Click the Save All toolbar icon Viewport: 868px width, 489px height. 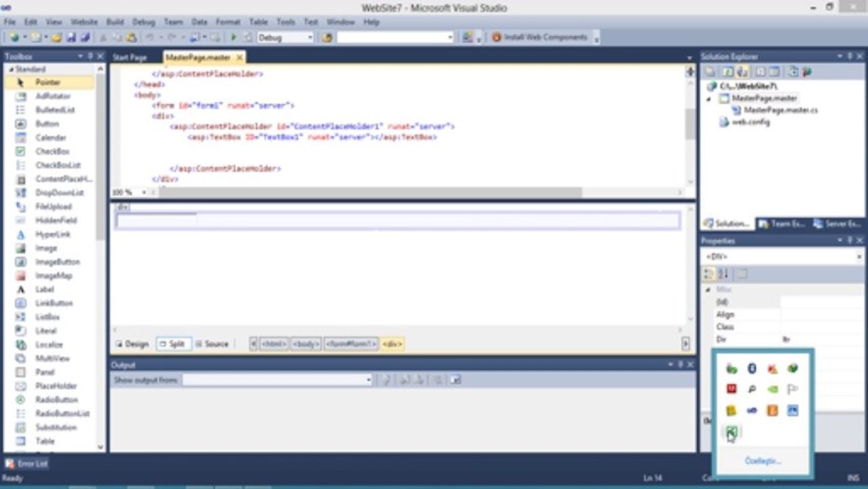click(86, 38)
